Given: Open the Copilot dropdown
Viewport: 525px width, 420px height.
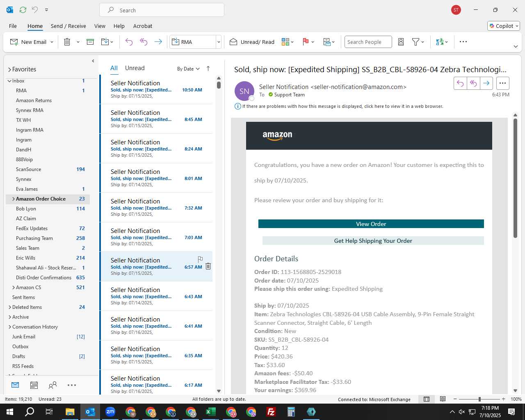Looking at the screenshot, I should pos(504,26).
